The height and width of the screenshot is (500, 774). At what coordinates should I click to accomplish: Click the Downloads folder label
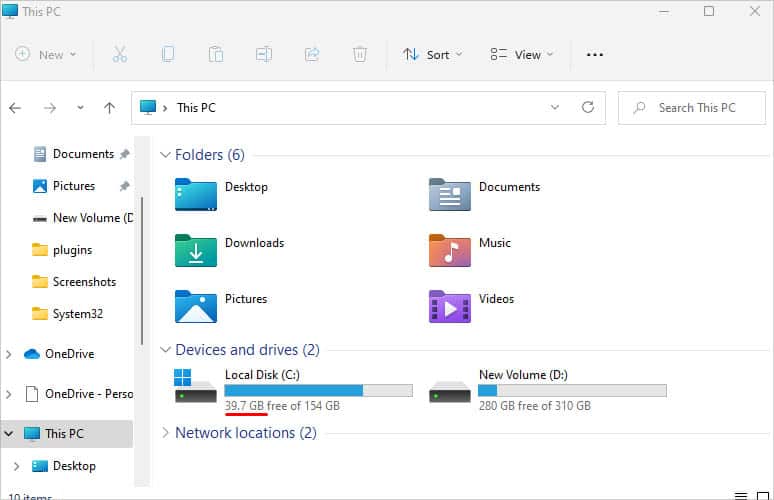point(255,243)
